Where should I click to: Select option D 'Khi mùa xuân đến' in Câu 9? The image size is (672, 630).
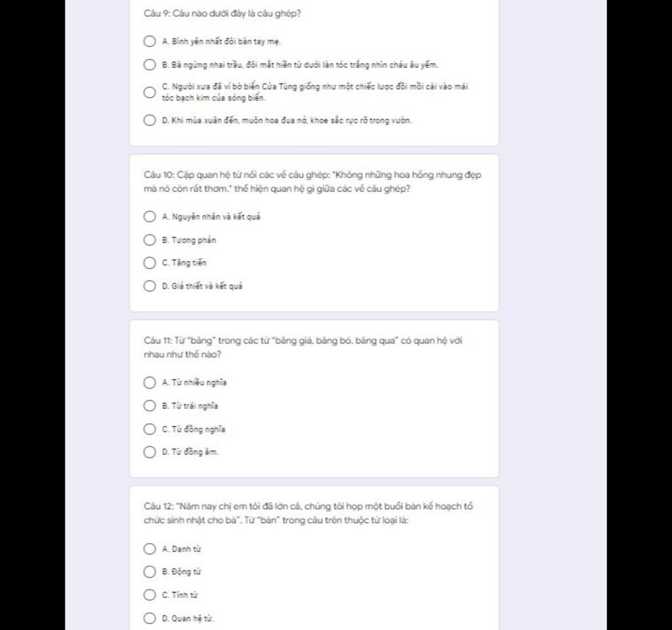click(x=150, y=120)
